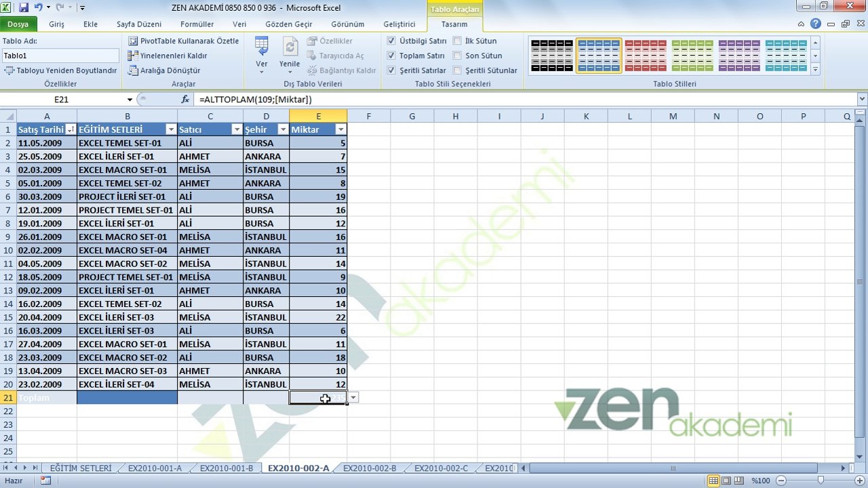Open the Şehir column filter dropdown
The width and height of the screenshot is (868, 488).
click(283, 129)
